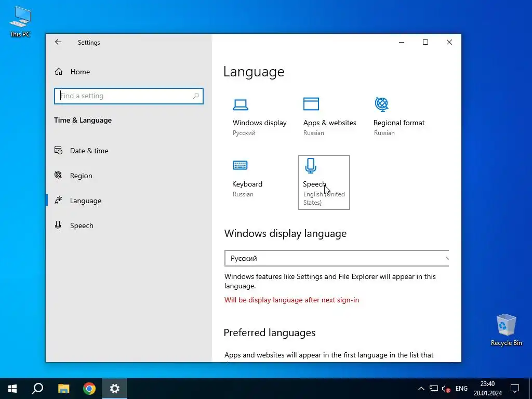Click the Language character sidebar icon
This screenshot has width=532, height=399.
pos(58,200)
